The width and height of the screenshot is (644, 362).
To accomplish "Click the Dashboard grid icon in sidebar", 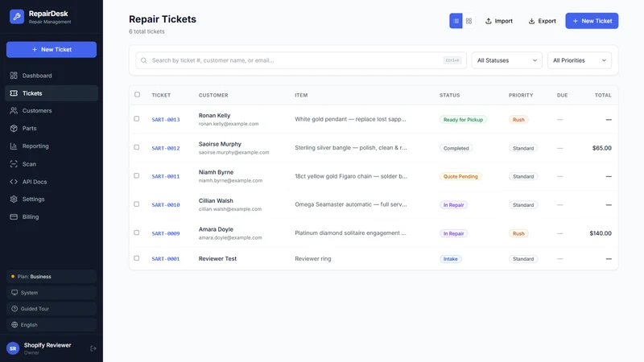I will tap(14, 76).
